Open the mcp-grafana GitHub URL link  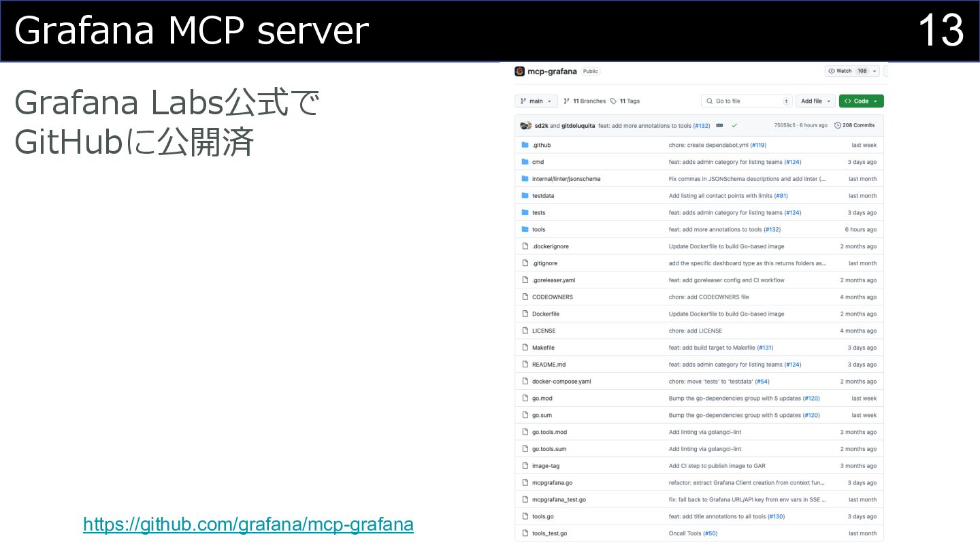248,524
